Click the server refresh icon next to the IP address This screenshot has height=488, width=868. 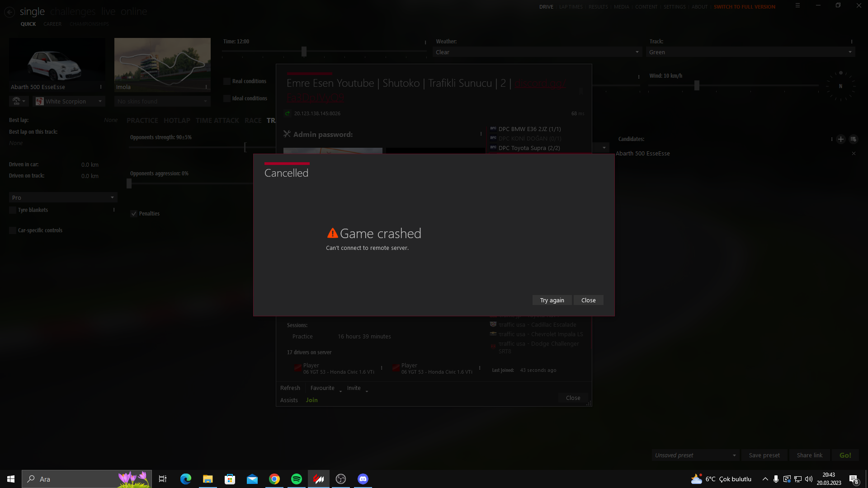pyautogui.click(x=288, y=113)
